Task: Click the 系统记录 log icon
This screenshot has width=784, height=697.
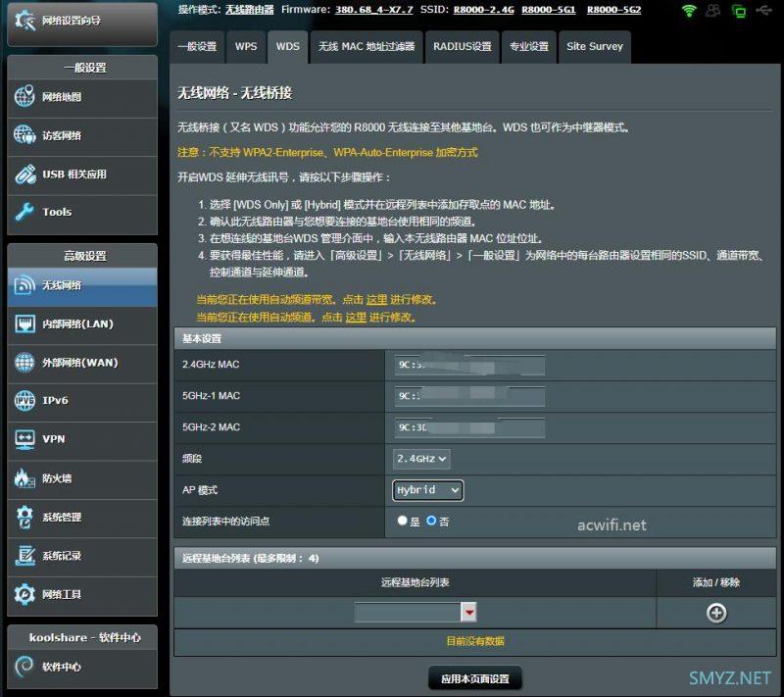Action: [24, 555]
